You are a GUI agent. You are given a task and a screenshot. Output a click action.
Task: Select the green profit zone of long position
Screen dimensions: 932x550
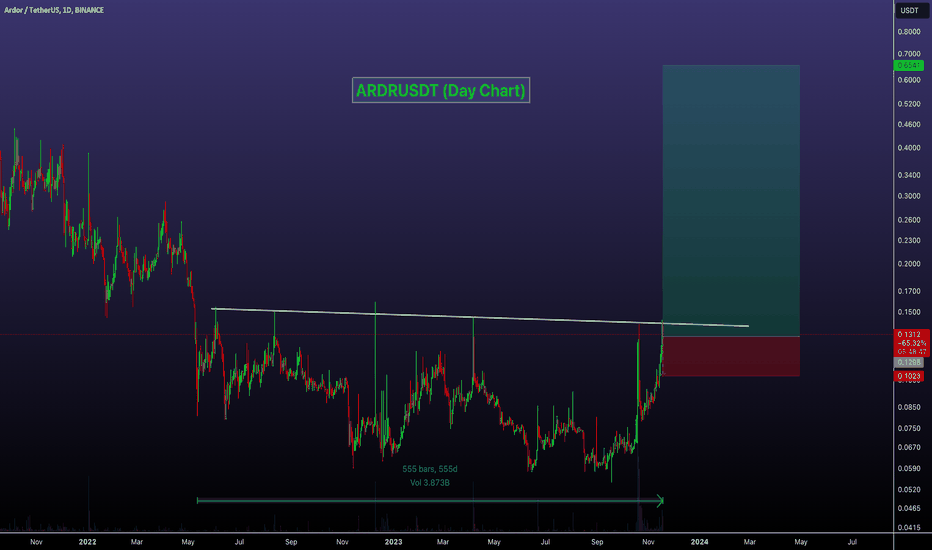click(x=731, y=200)
